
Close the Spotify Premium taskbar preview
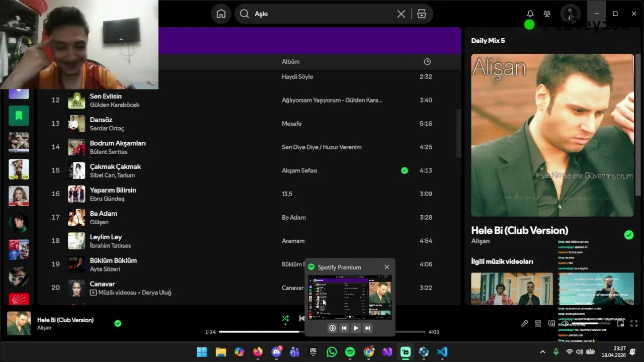[386, 267]
